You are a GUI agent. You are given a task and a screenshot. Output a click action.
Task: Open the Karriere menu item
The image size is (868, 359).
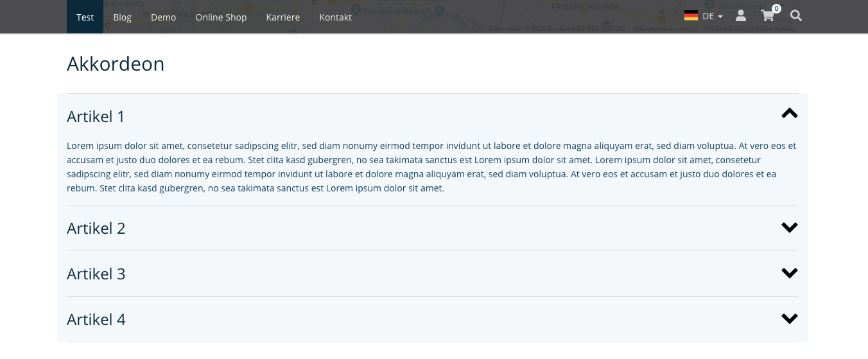[283, 17]
